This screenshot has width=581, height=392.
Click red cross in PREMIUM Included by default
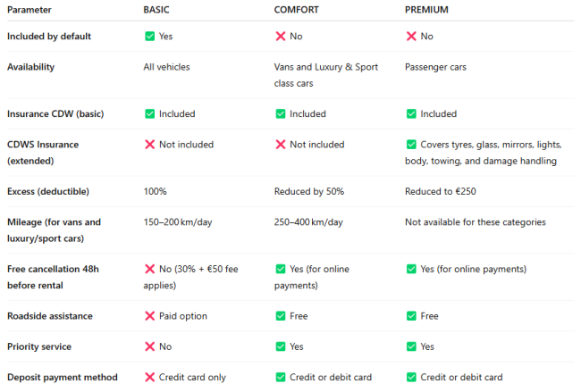(411, 37)
